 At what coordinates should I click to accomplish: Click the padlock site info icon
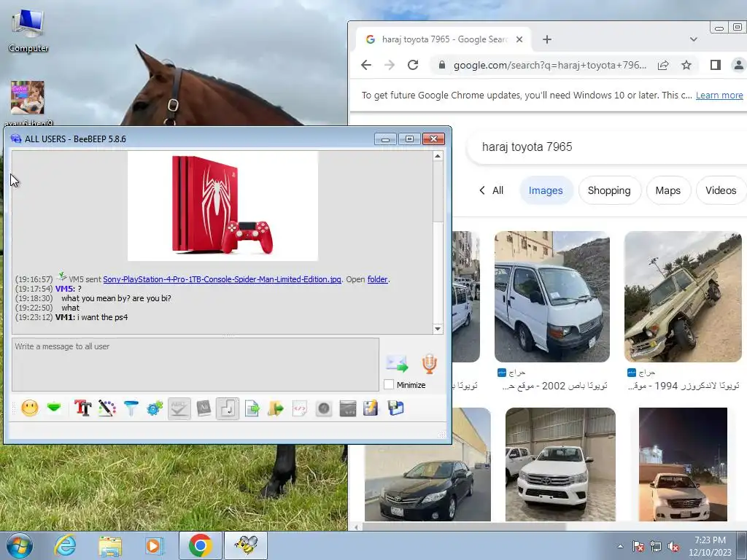pyautogui.click(x=441, y=65)
